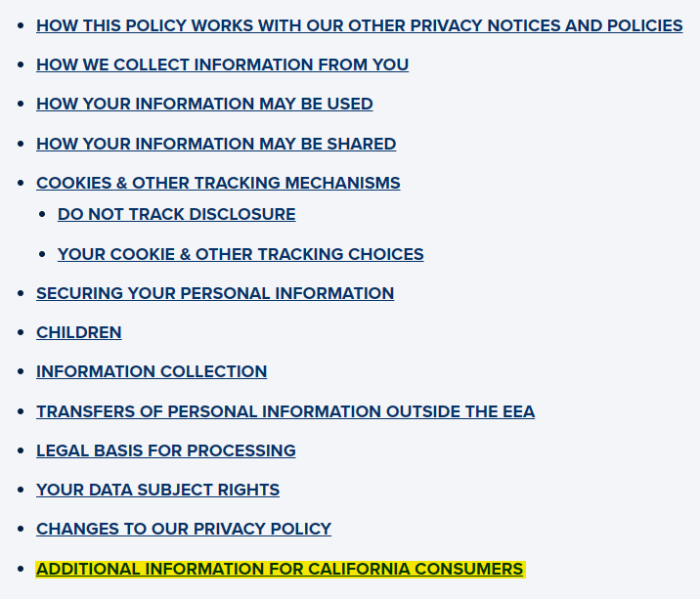700x599 pixels.
Task: Go to Securing Your Personal Information
Action: tap(215, 293)
